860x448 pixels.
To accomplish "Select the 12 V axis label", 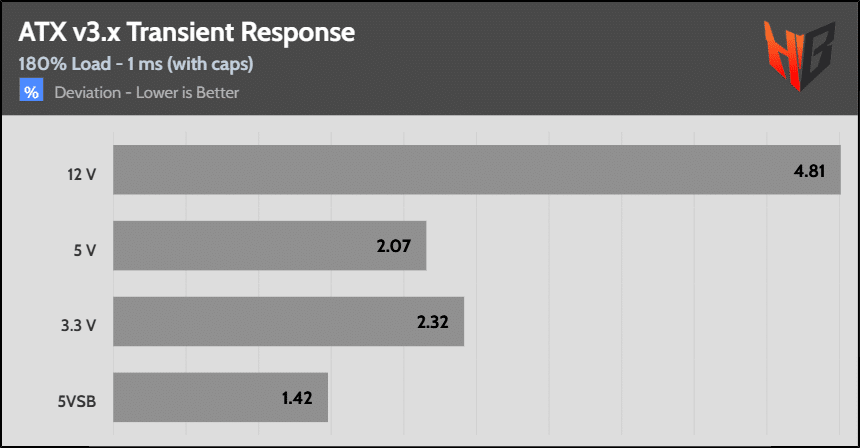I will (81, 171).
